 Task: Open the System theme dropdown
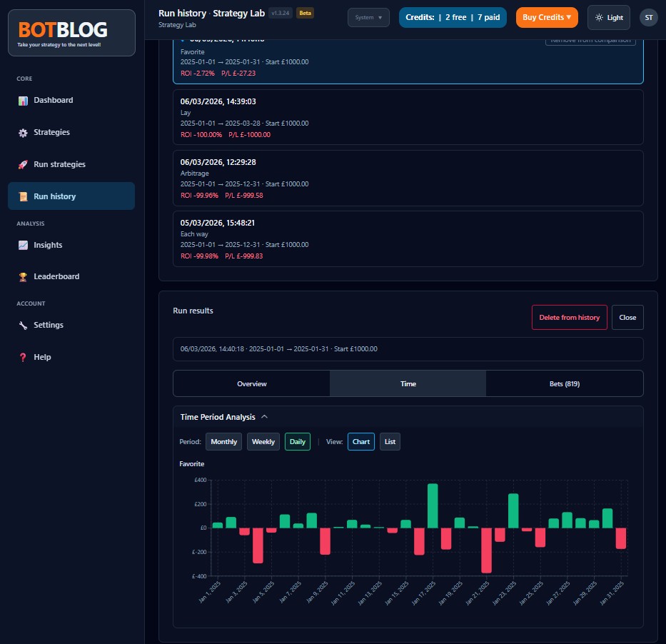(368, 17)
